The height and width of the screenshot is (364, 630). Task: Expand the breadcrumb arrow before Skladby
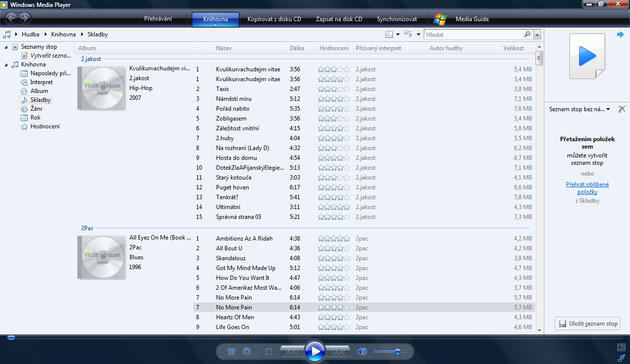(x=82, y=34)
